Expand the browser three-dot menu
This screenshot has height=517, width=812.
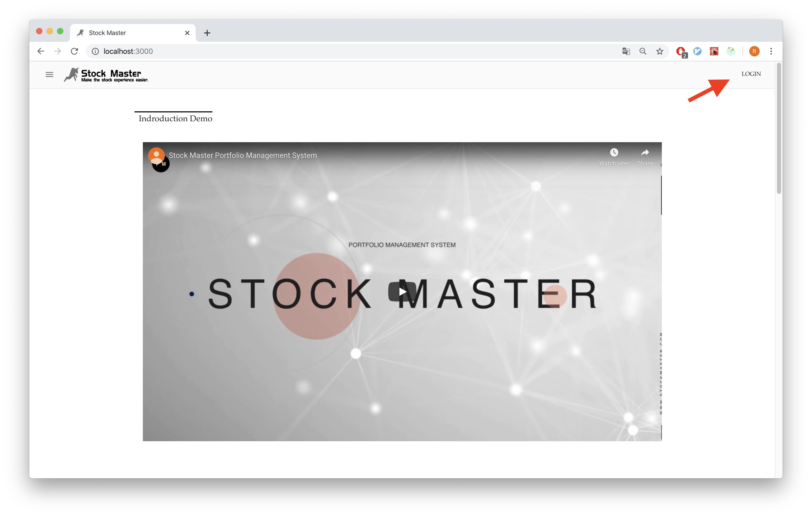tap(771, 51)
